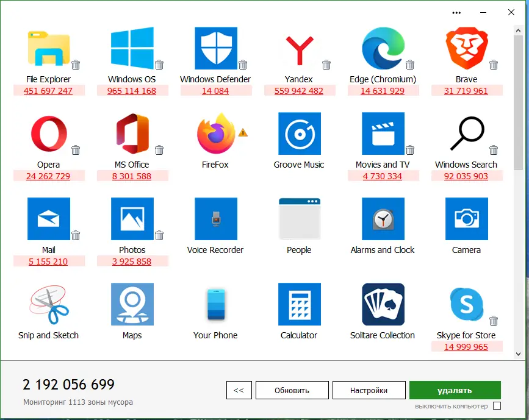
Task: Click trash bin next to File Explorer
Action: (76, 65)
